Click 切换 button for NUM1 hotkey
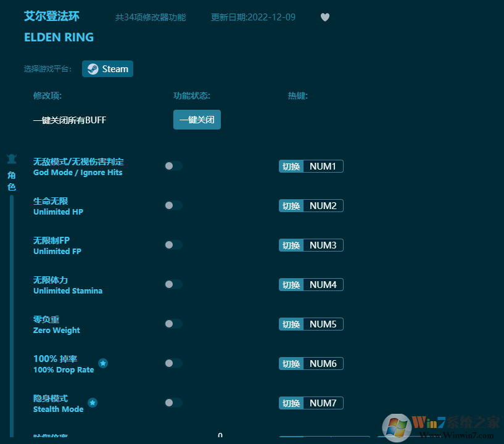Image resolution: width=504 pixels, height=444 pixels. point(291,166)
